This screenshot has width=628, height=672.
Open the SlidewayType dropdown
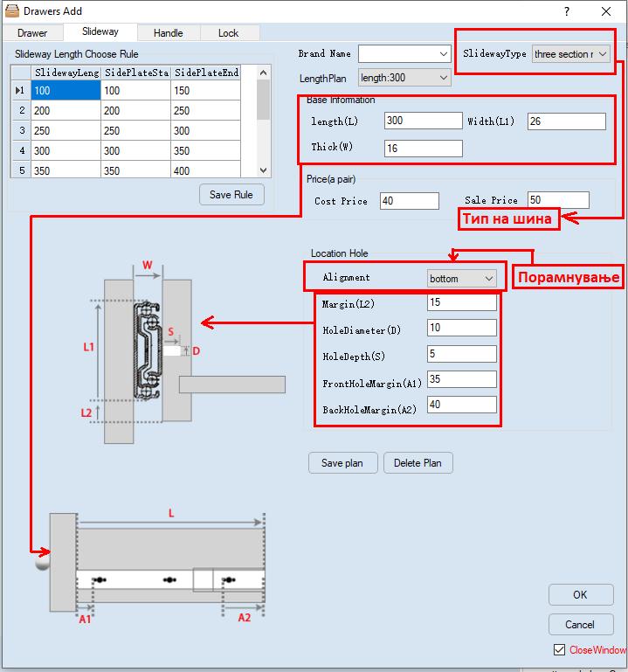570,54
